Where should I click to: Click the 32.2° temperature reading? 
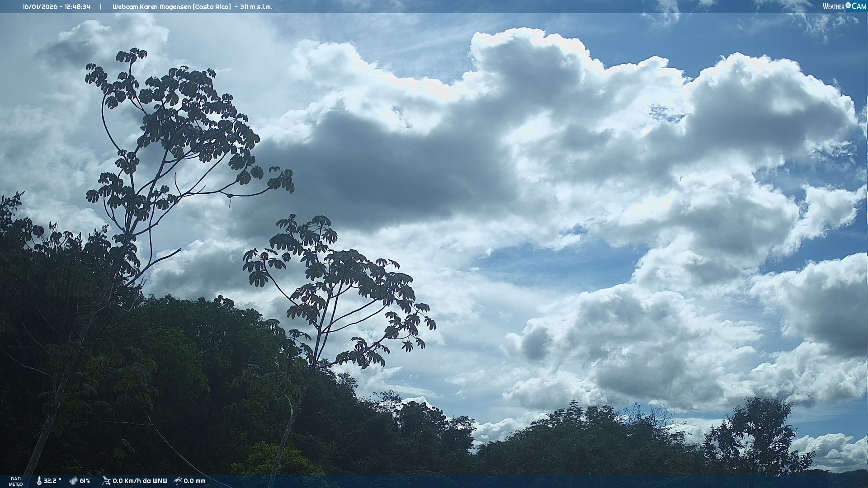pyautogui.click(x=52, y=481)
